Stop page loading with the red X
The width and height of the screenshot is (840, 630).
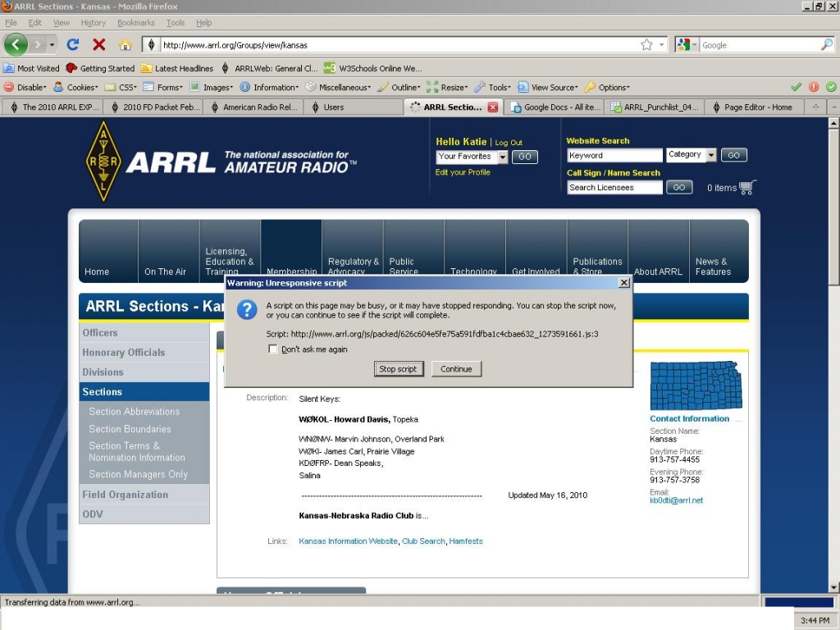point(99,44)
